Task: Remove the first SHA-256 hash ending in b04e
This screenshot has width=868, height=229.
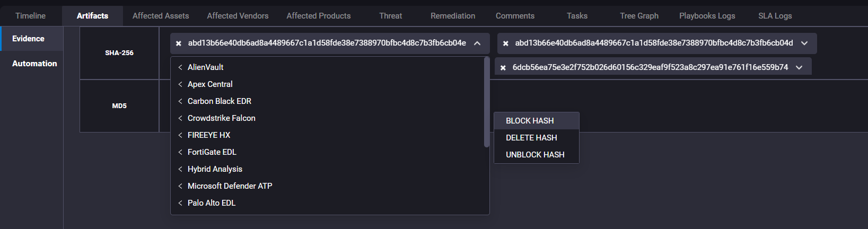Action: point(179,43)
